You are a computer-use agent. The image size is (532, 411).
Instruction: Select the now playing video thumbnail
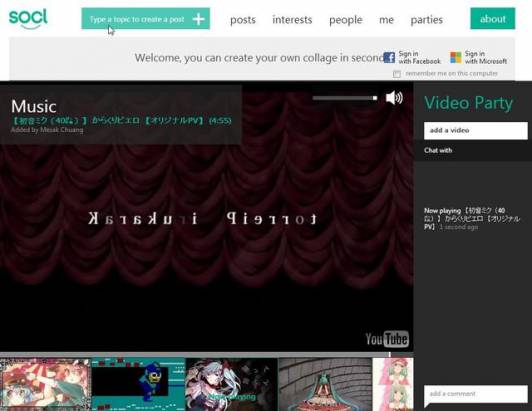click(x=232, y=384)
